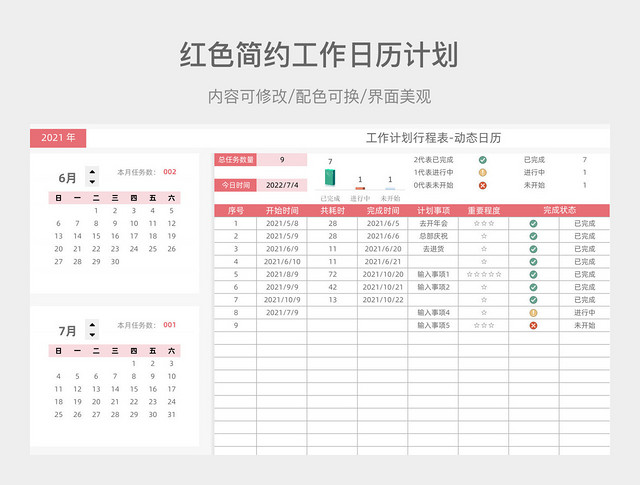Click day 15 in June calendar
The image size is (640, 485).
(x=96, y=236)
